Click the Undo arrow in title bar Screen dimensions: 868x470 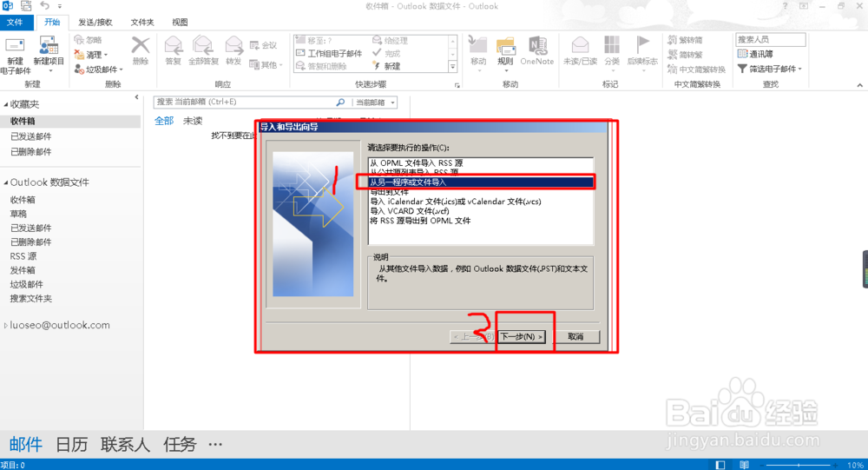point(44,6)
